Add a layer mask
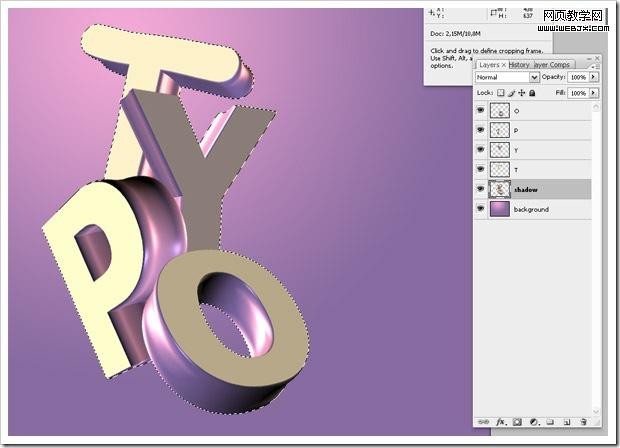This screenshot has height=448, width=620. [517, 422]
